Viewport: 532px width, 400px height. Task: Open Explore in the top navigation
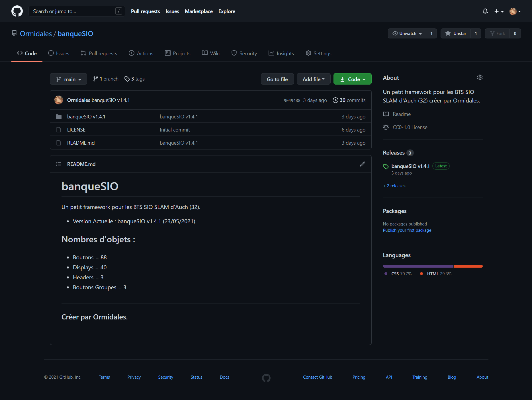pyautogui.click(x=227, y=11)
